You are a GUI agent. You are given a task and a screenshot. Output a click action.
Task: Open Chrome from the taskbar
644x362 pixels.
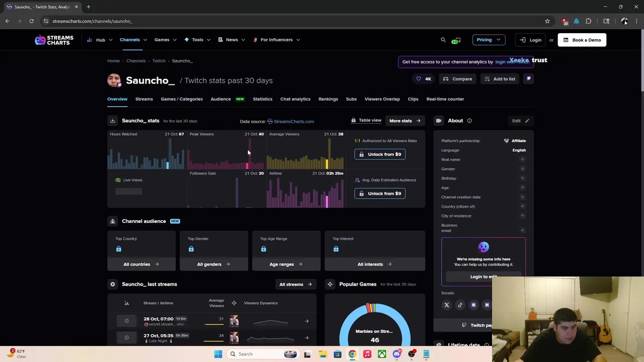click(x=352, y=354)
